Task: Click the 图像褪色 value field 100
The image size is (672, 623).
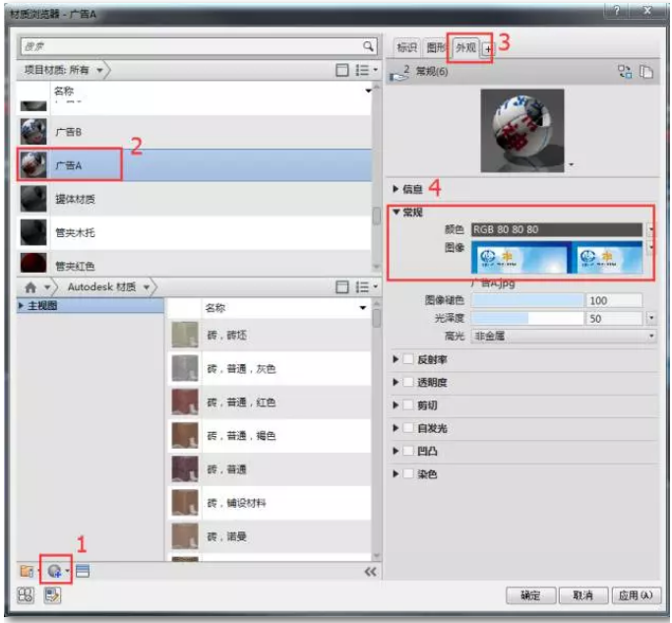Action: click(x=614, y=300)
